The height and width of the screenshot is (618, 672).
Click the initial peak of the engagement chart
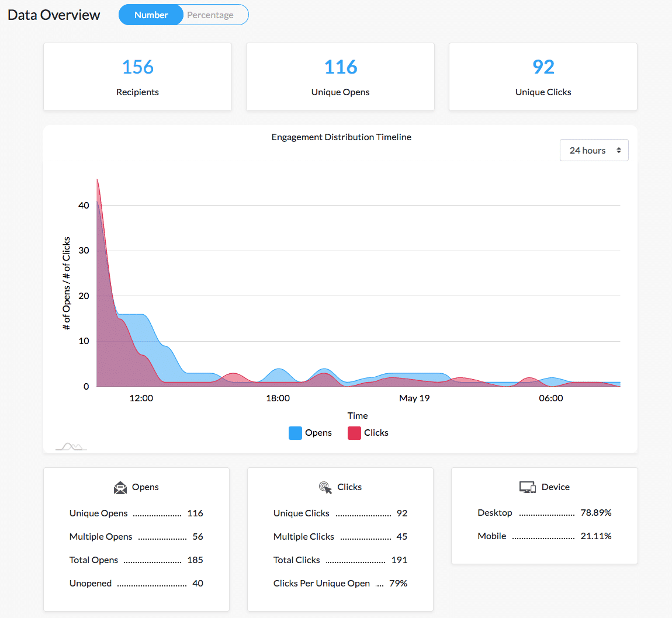(x=97, y=180)
